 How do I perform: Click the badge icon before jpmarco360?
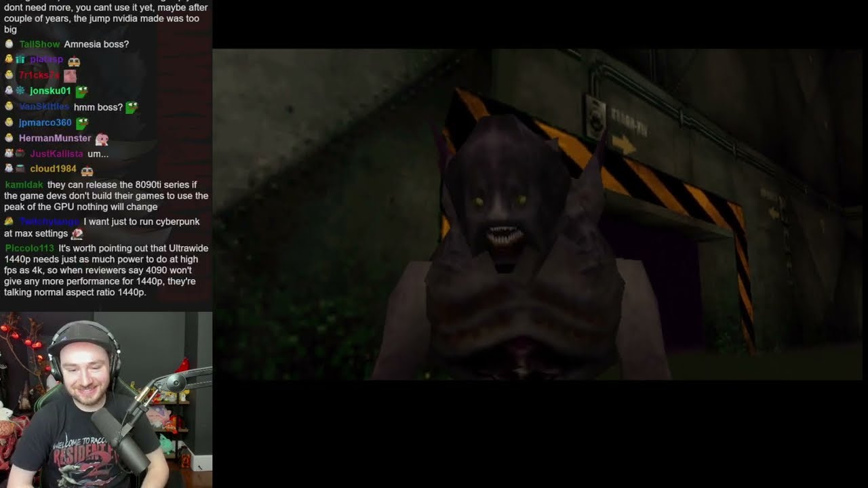point(9,123)
